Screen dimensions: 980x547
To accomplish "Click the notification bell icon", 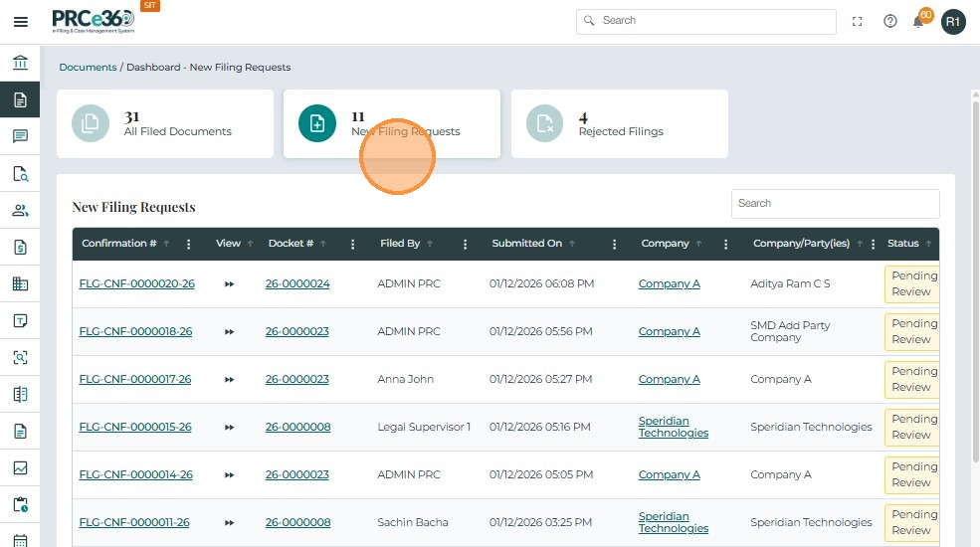I will 918,21.
